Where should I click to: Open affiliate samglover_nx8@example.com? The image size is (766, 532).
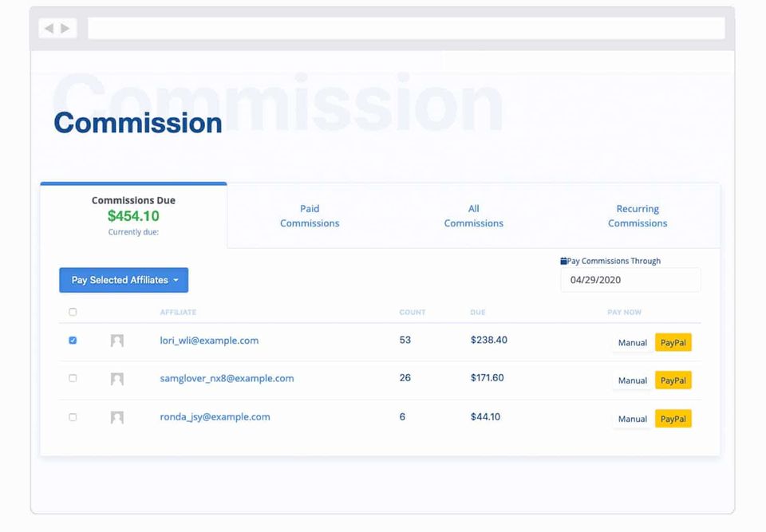(227, 378)
